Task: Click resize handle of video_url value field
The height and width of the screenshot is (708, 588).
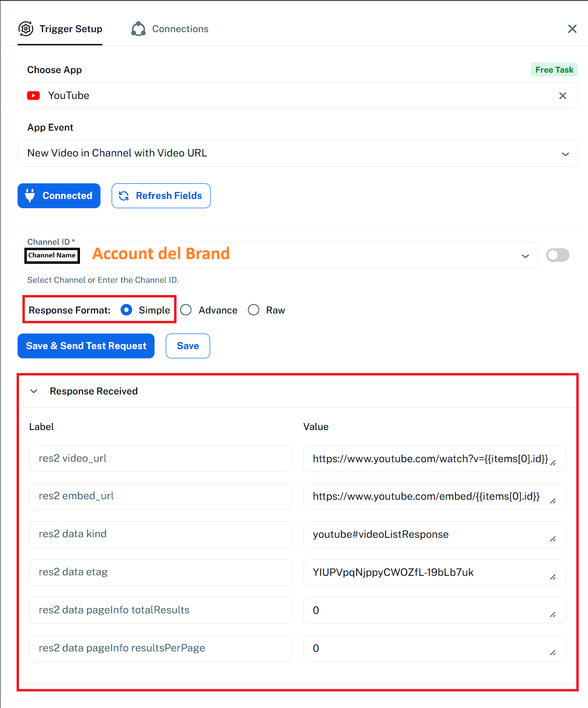Action: 553,463
